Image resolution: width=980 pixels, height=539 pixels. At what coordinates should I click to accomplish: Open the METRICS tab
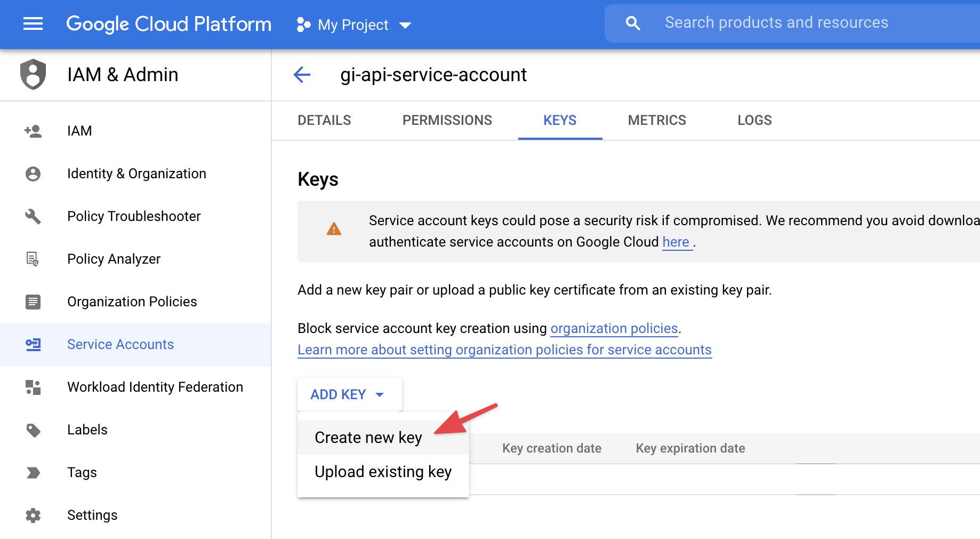point(657,120)
